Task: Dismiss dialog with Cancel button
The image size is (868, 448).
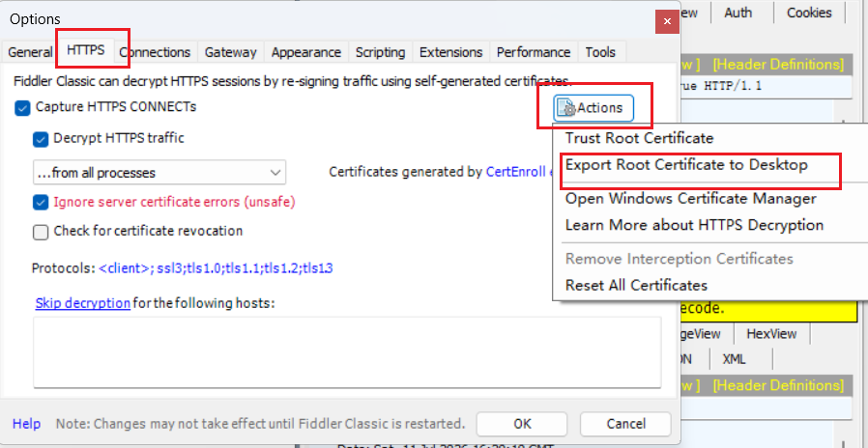Action: coord(625,424)
